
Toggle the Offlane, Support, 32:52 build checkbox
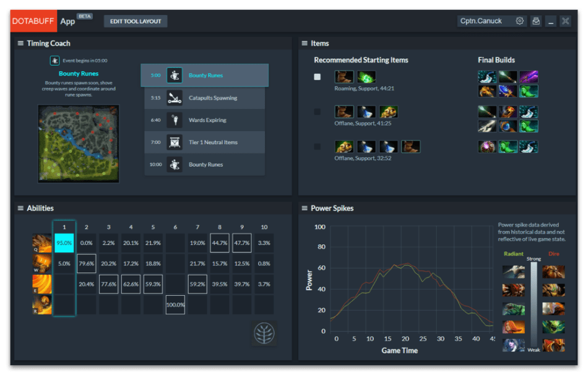318,147
